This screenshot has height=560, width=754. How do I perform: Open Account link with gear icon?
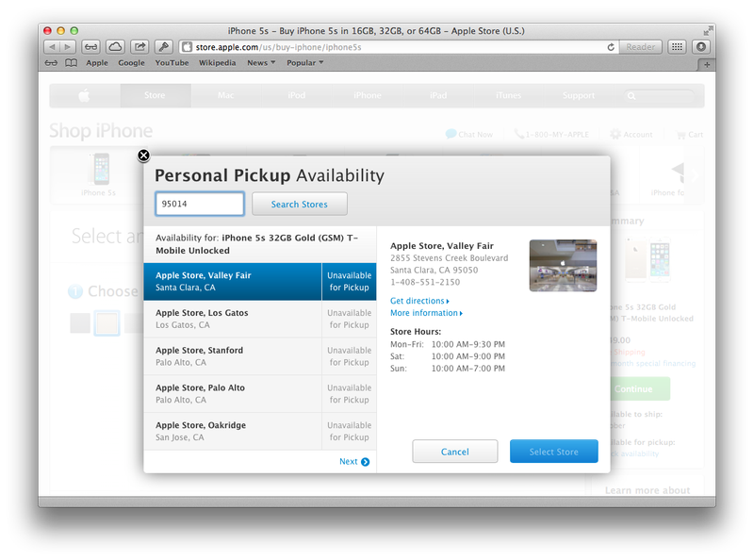pyautogui.click(x=631, y=134)
